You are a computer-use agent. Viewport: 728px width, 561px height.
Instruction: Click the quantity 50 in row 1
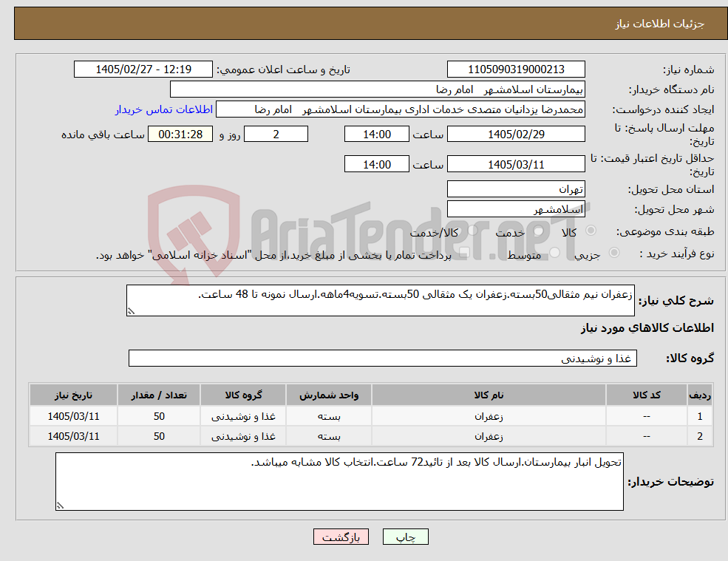click(159, 417)
